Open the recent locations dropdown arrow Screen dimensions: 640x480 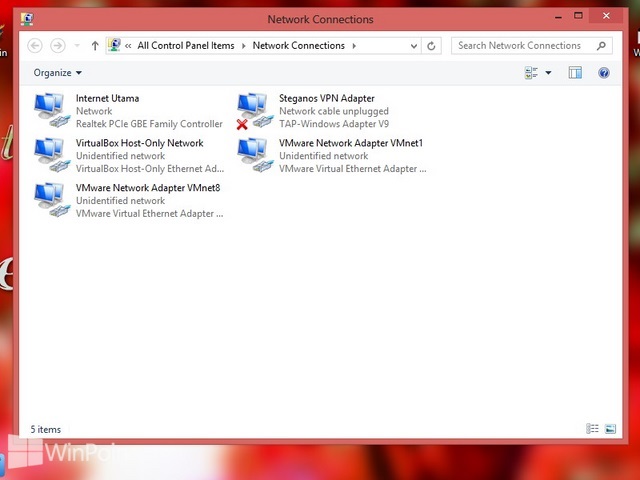pyautogui.click(x=77, y=46)
